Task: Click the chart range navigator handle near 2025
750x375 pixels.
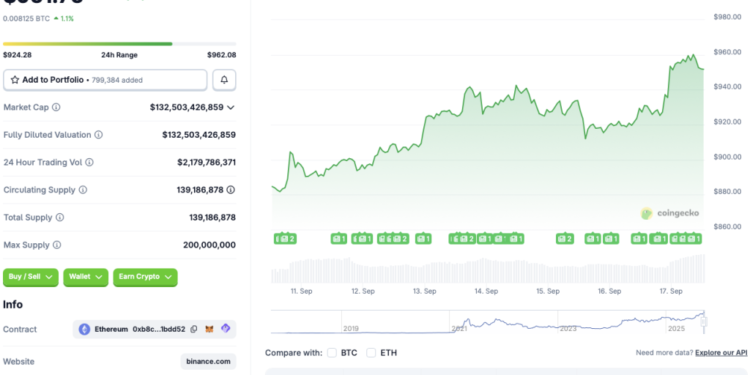Action: [704, 323]
